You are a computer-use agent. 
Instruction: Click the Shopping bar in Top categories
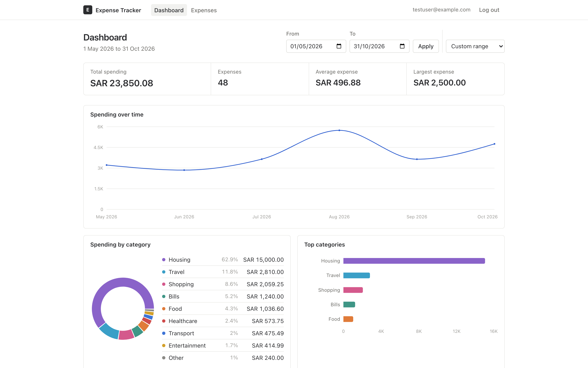click(353, 290)
